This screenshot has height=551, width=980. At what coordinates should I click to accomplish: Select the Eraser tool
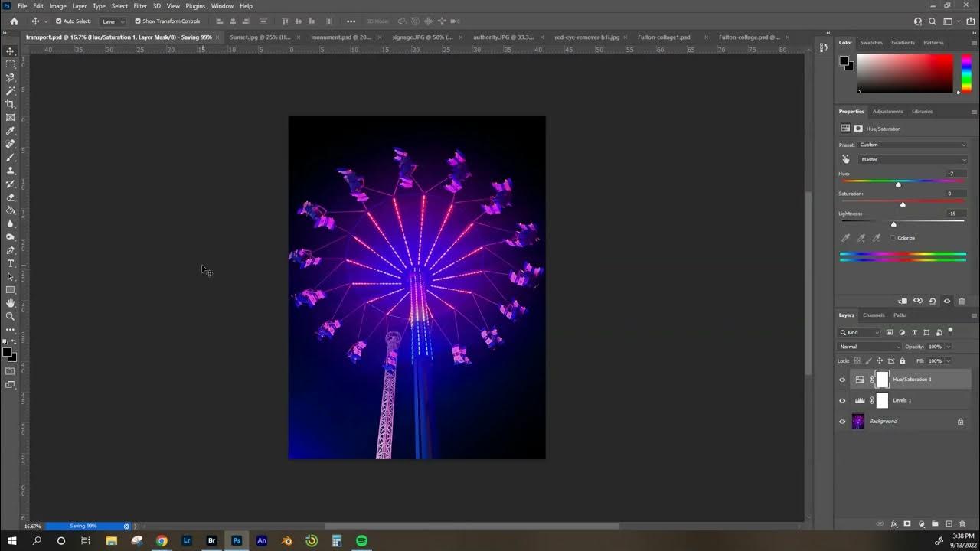pos(10,197)
